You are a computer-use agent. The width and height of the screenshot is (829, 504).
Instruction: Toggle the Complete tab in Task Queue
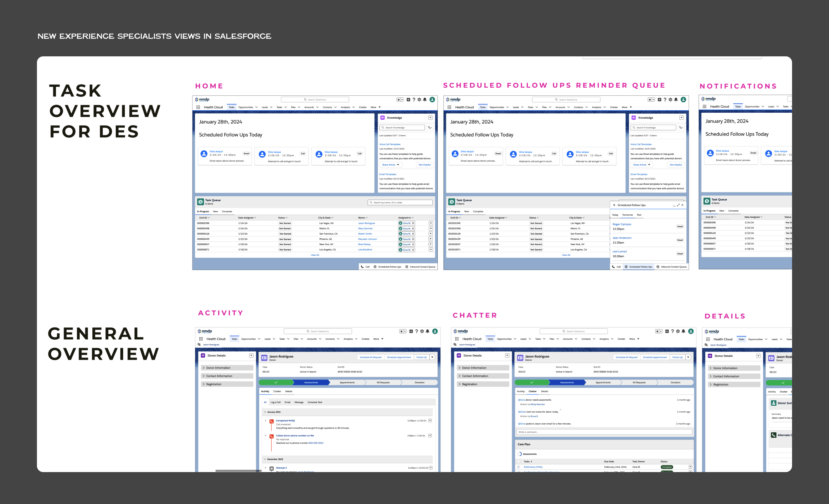(227, 211)
